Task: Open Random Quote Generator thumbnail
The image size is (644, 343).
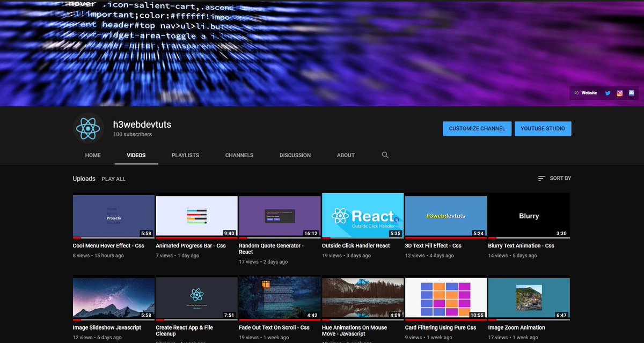Action: pyautogui.click(x=280, y=216)
